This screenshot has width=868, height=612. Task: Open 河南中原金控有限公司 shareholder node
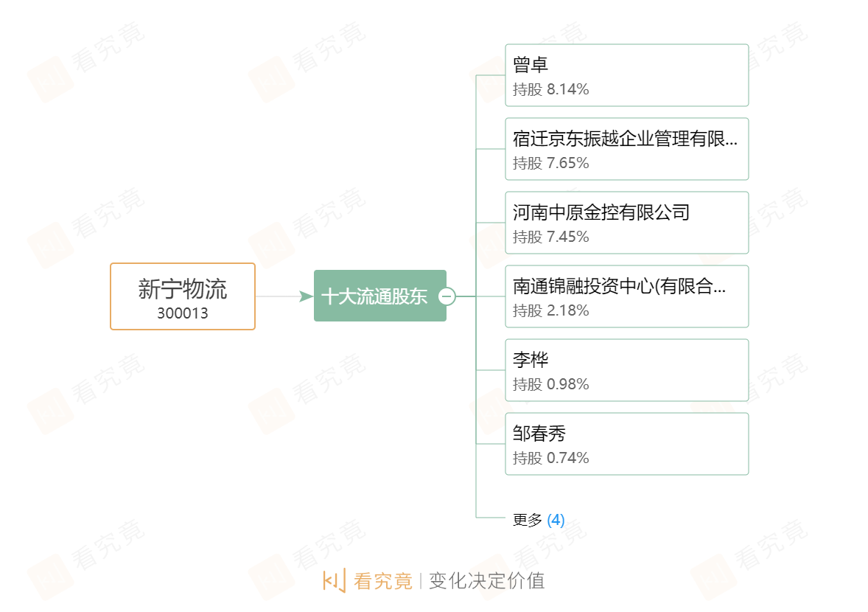601,212
